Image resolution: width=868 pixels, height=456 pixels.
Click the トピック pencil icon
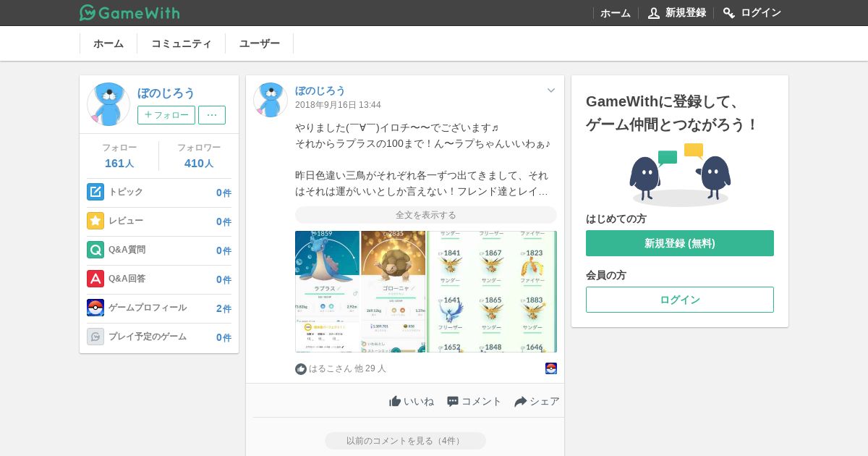(x=95, y=192)
